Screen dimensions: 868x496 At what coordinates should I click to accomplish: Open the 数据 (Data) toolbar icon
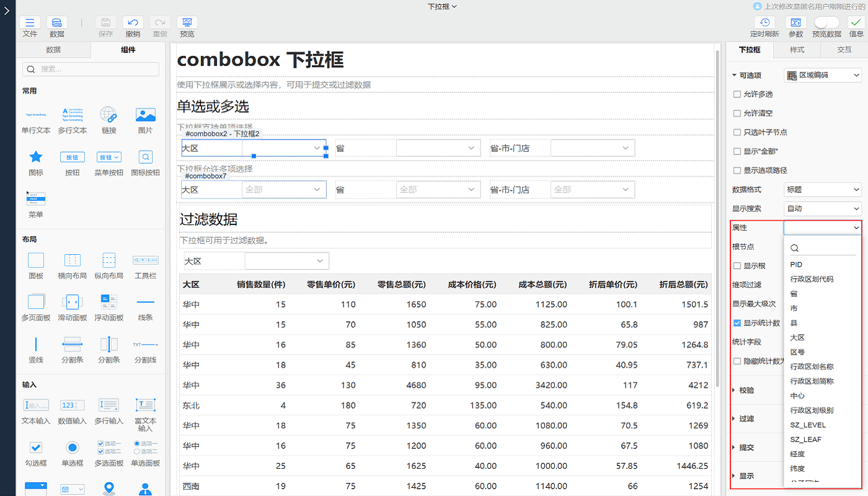click(x=57, y=23)
